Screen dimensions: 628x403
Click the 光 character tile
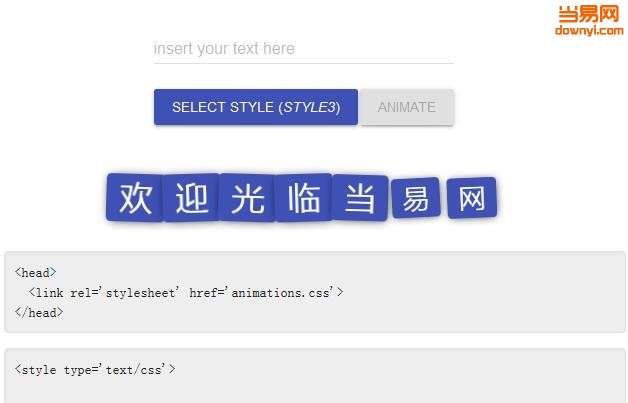point(248,197)
